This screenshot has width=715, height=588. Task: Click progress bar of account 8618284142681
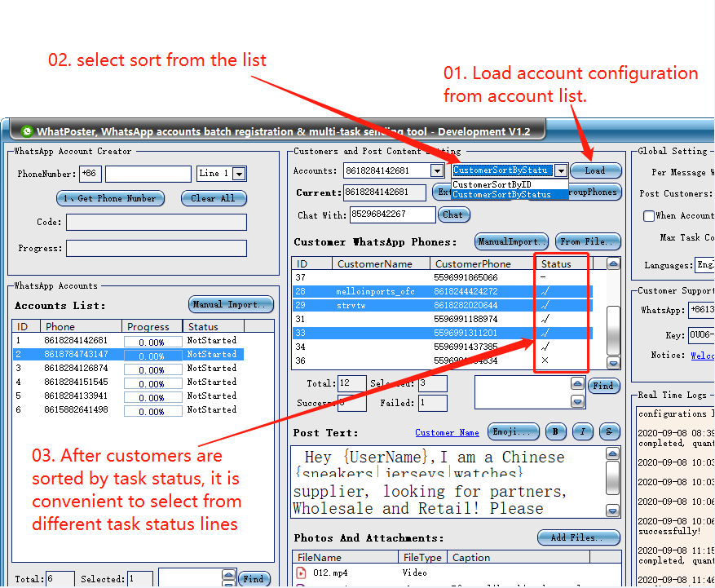(x=152, y=343)
